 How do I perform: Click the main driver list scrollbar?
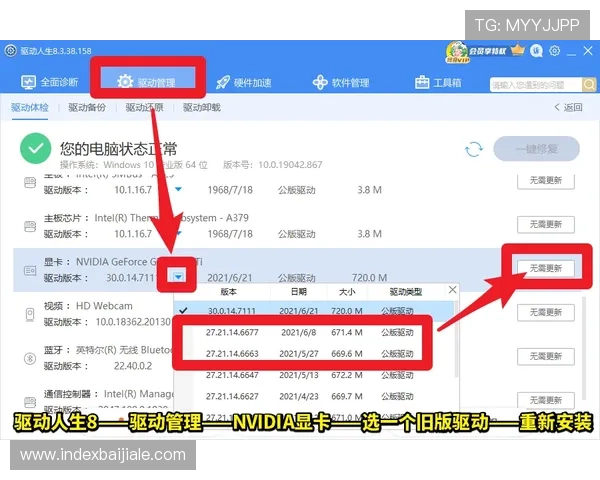pos(583,348)
